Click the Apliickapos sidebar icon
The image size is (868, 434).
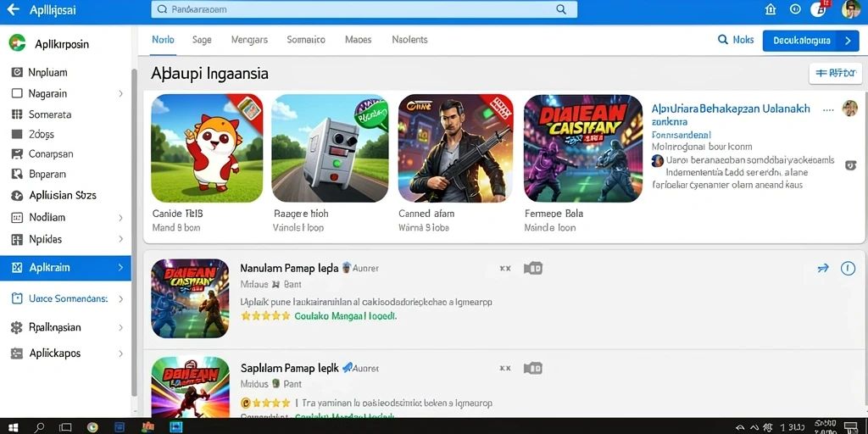17,353
